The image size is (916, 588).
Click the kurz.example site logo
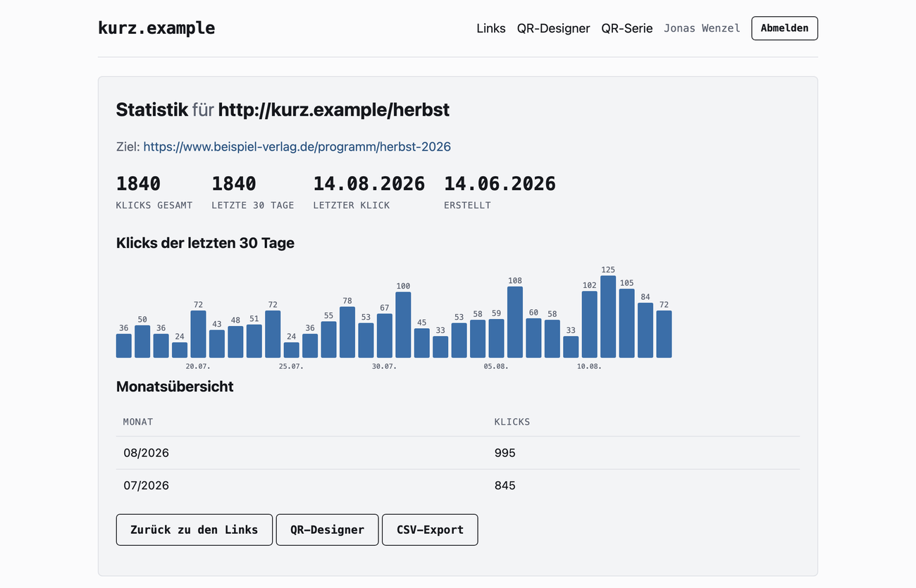156,28
